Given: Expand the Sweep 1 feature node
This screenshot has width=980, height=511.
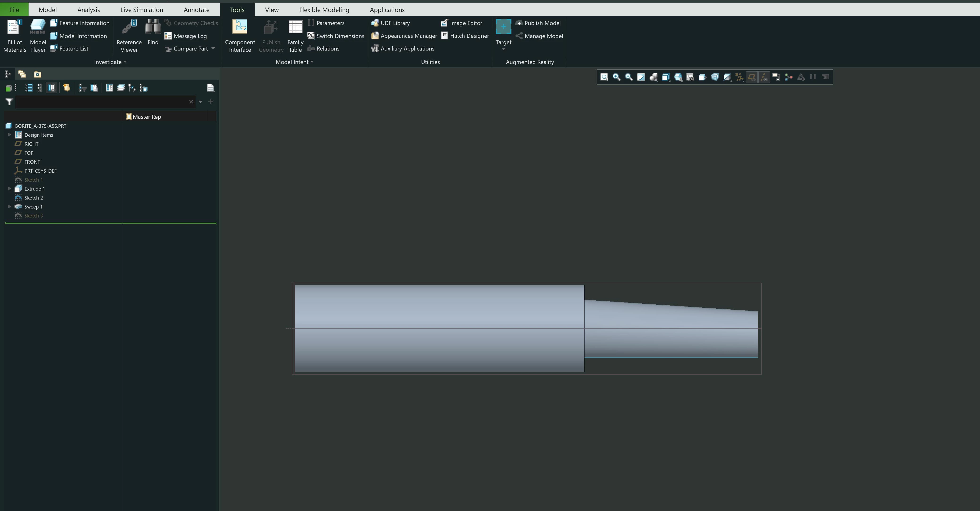Looking at the screenshot, I should click(x=9, y=206).
